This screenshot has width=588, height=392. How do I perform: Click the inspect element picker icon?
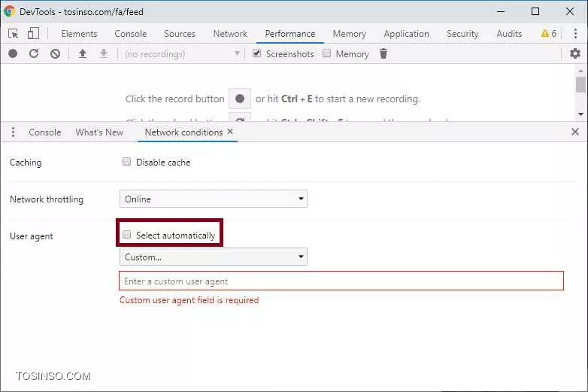13,34
